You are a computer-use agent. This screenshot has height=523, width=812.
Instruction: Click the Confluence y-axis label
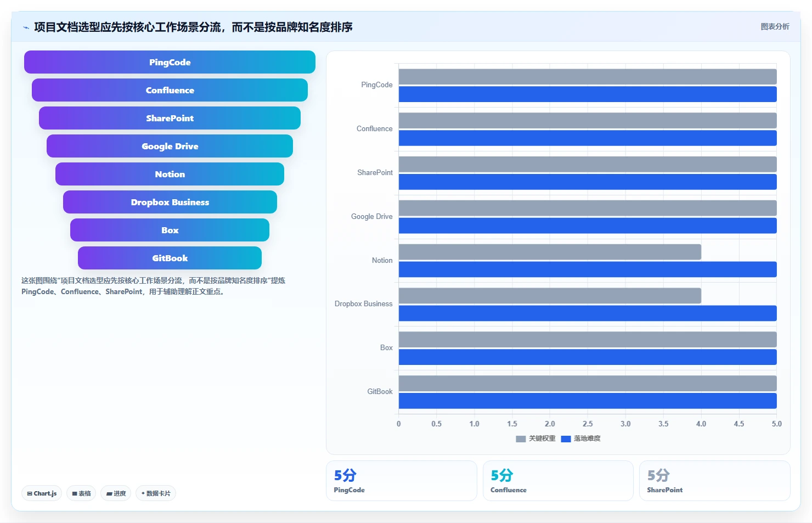(x=374, y=129)
